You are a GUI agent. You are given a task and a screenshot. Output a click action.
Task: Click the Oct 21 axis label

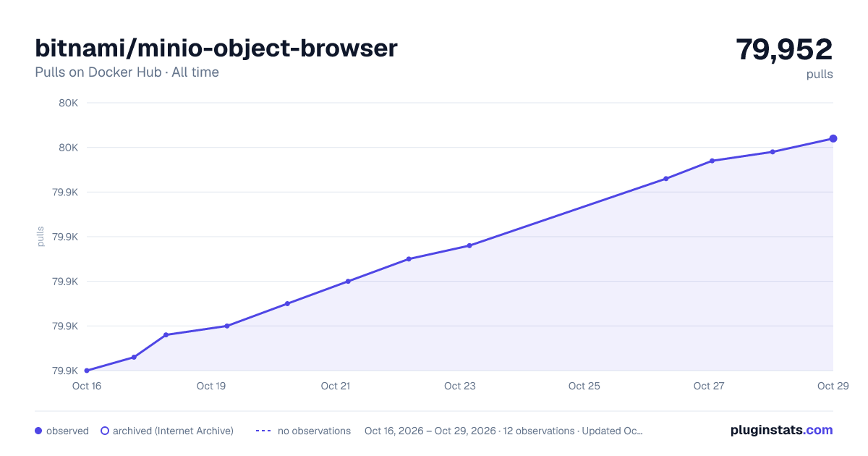[x=336, y=386]
